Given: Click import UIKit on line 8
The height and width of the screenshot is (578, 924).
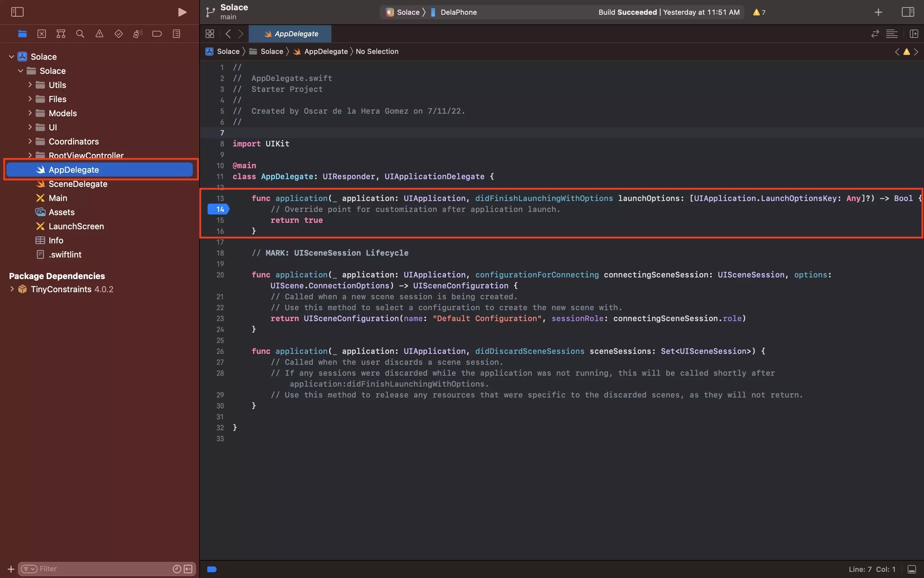Looking at the screenshot, I should coord(261,144).
